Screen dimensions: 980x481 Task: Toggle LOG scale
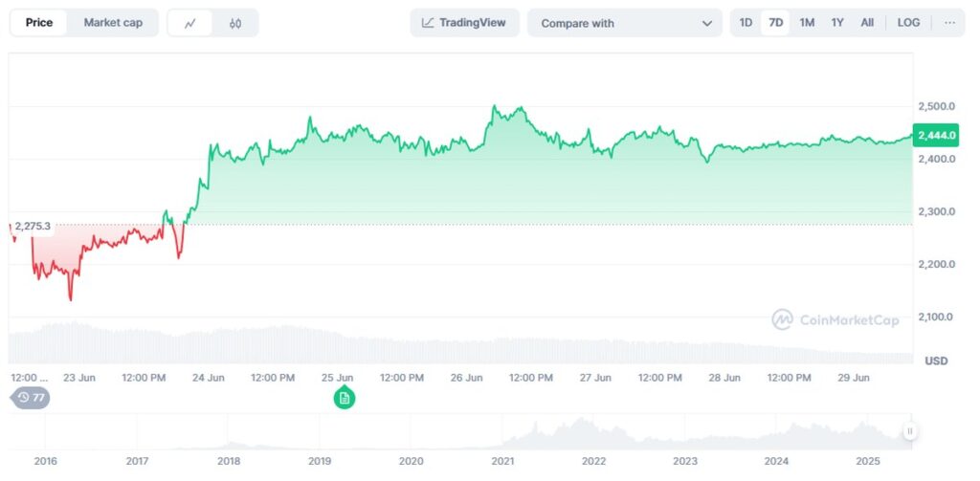[x=908, y=23]
